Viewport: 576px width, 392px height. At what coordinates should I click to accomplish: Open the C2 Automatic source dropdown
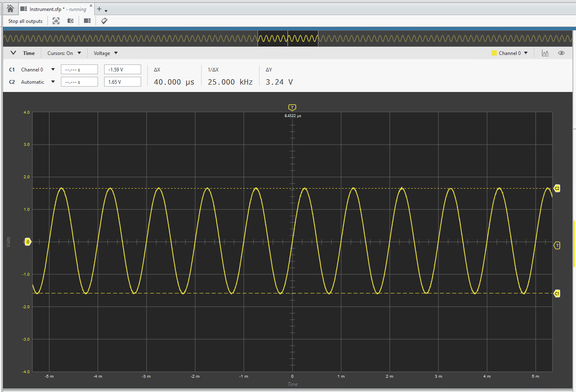(x=38, y=82)
